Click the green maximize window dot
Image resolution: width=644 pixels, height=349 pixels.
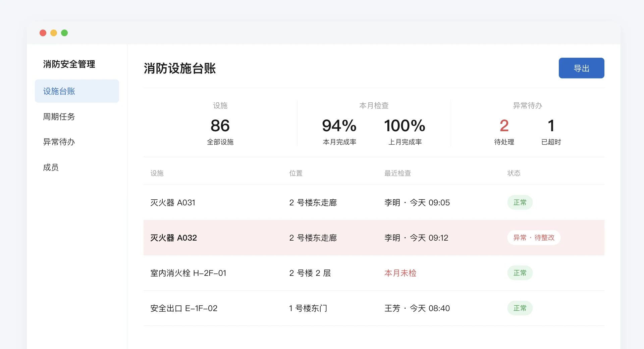click(64, 33)
